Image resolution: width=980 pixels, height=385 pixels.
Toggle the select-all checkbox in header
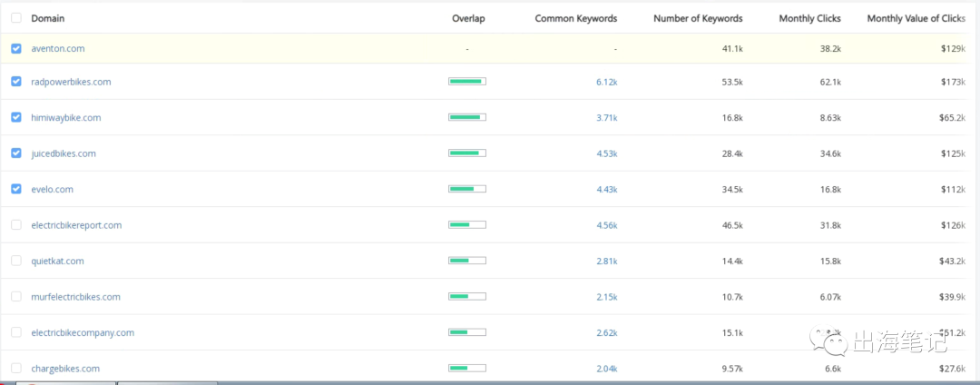pos(16,18)
